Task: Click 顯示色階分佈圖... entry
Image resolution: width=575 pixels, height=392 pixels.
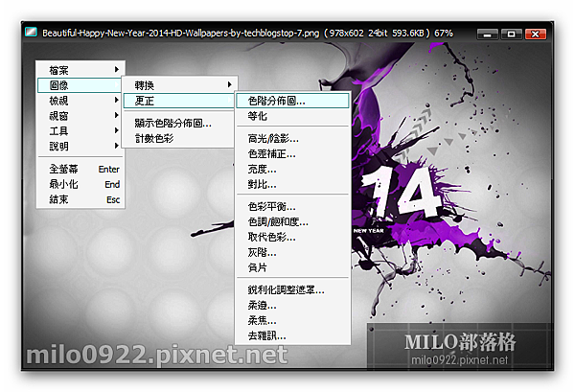Action: click(x=180, y=124)
